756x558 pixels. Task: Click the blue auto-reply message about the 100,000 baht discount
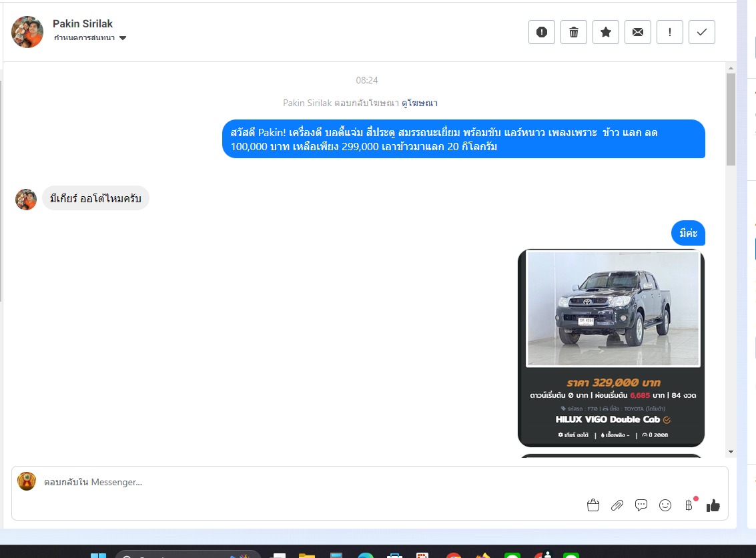point(463,139)
